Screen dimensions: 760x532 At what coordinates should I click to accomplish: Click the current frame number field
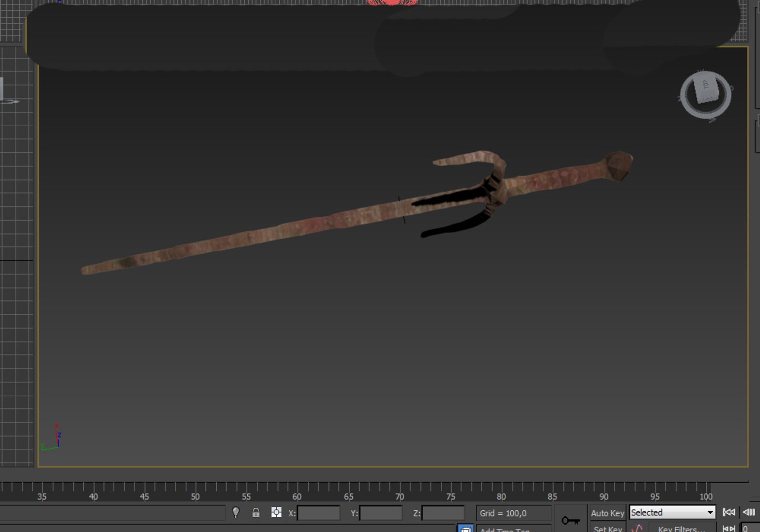(750, 528)
